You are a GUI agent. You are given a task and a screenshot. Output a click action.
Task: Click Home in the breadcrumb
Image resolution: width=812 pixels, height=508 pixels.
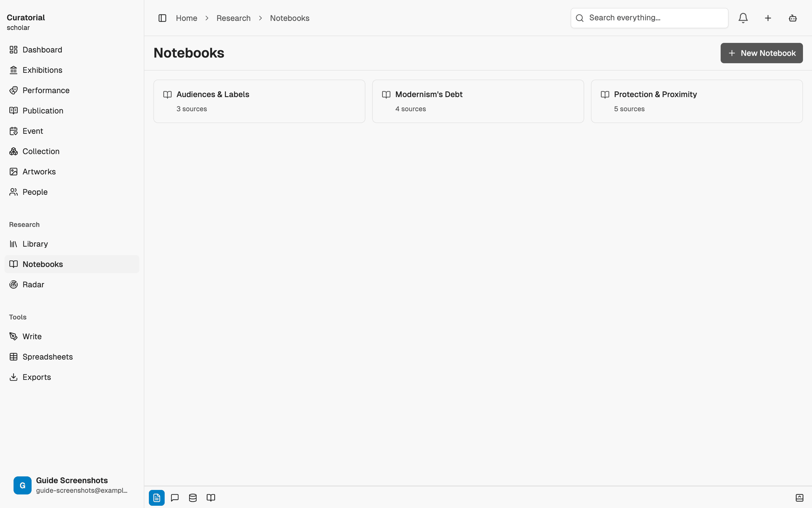pos(187,18)
